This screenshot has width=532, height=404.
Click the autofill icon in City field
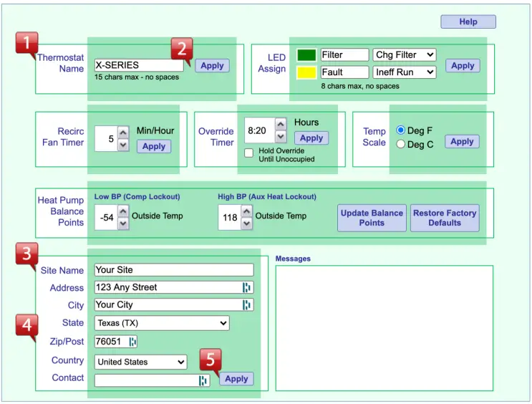tap(246, 305)
